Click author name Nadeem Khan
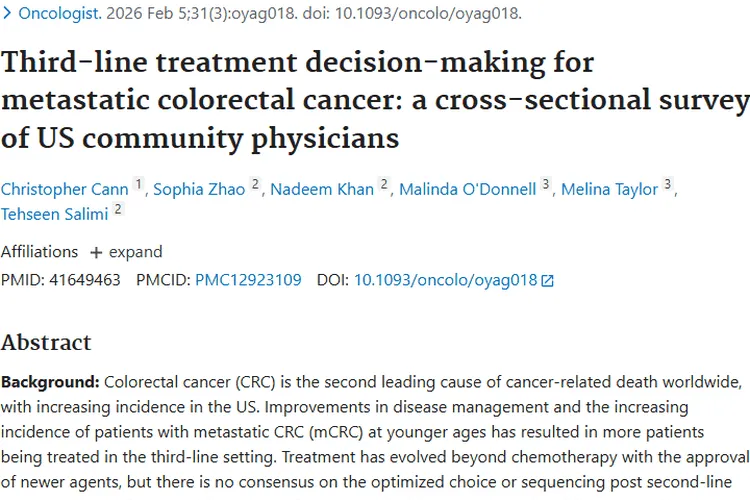The image size is (750, 500). [x=321, y=189]
